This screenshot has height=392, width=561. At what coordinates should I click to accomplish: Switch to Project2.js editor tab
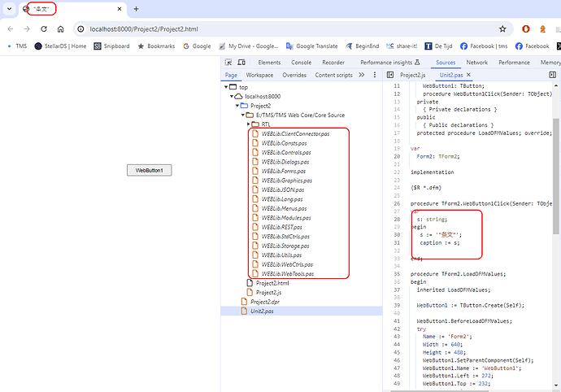pos(412,75)
